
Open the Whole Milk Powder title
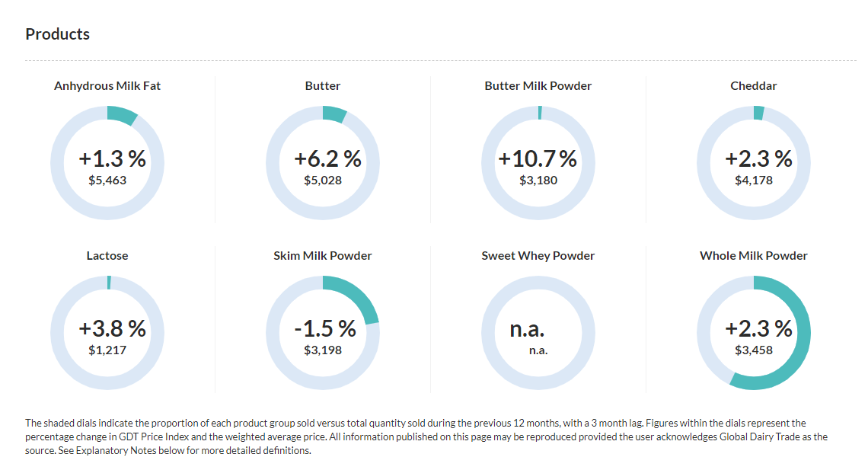click(754, 256)
